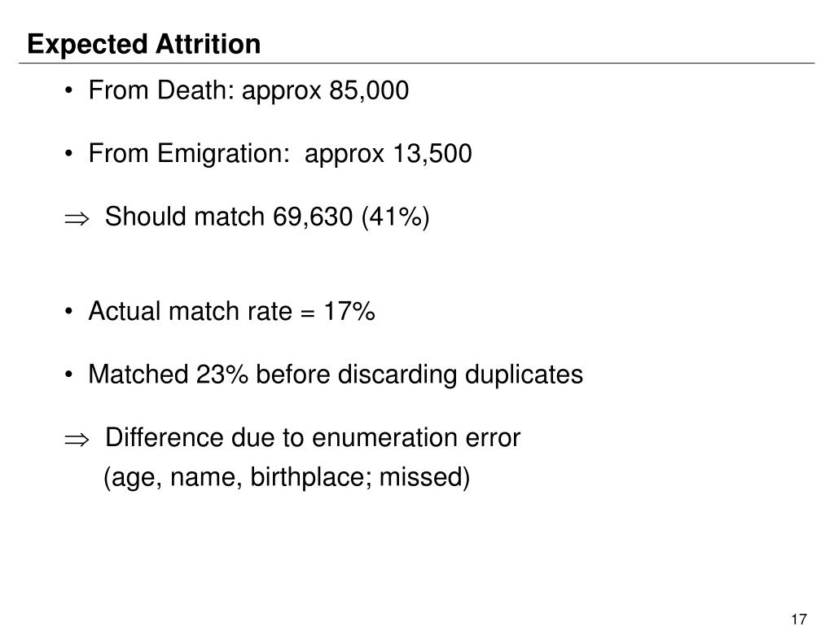Select the 'Should match 69,630 (41%)' text
834x644 pixels.
pos(267,217)
